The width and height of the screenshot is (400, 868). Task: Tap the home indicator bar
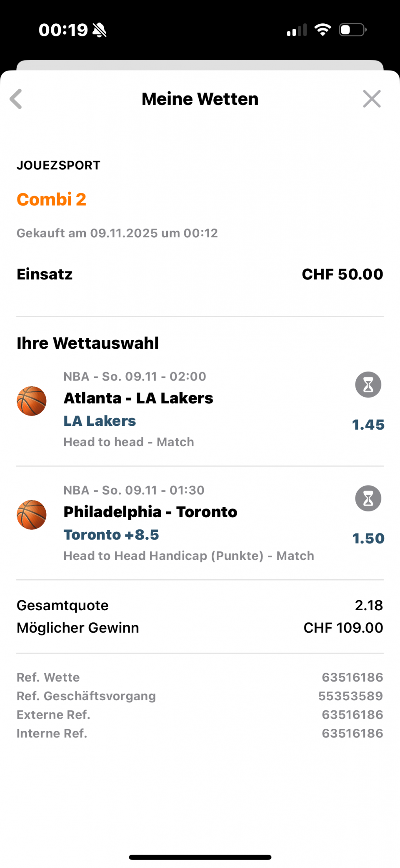(x=200, y=857)
